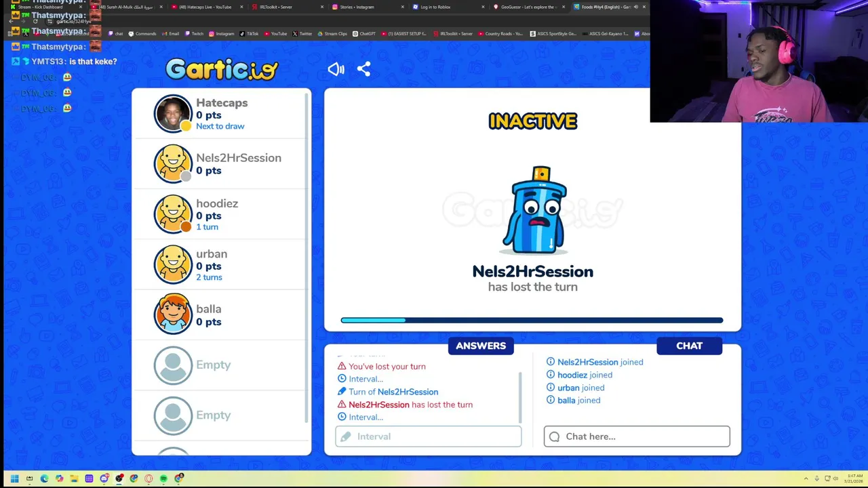The height and width of the screenshot is (488, 868).
Task: Click the turn timer progress bar
Action: click(x=532, y=320)
